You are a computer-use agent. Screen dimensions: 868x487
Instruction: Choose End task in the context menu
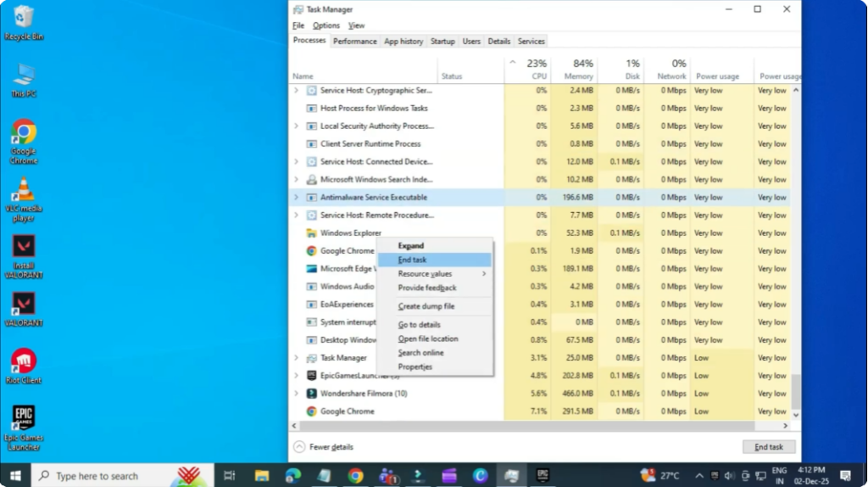click(x=413, y=260)
